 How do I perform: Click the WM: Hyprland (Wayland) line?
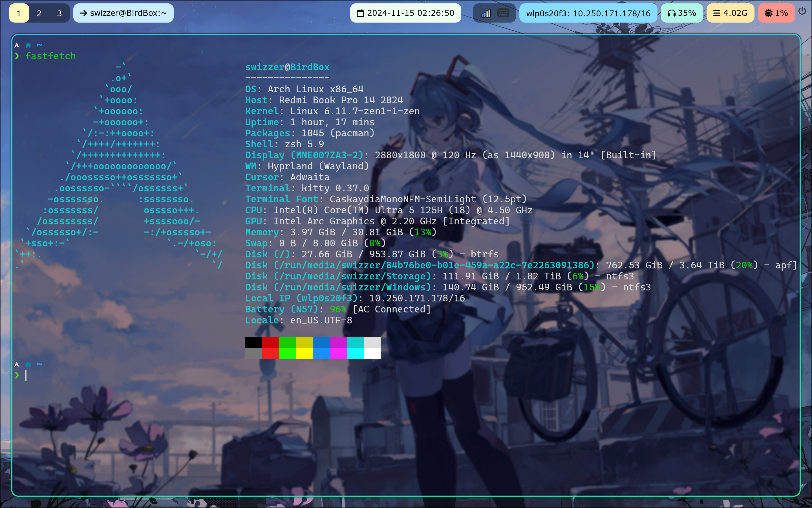click(x=307, y=166)
